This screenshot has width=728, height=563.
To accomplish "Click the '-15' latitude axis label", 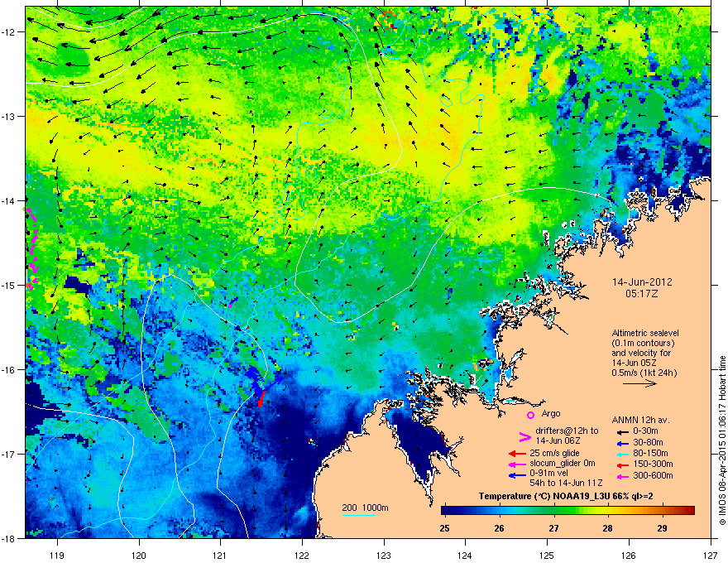I will click(x=8, y=285).
